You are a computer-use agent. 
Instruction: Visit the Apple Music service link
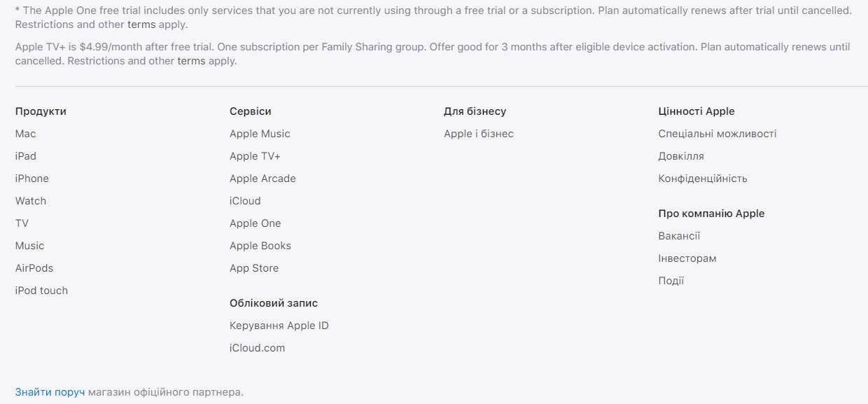click(x=260, y=134)
